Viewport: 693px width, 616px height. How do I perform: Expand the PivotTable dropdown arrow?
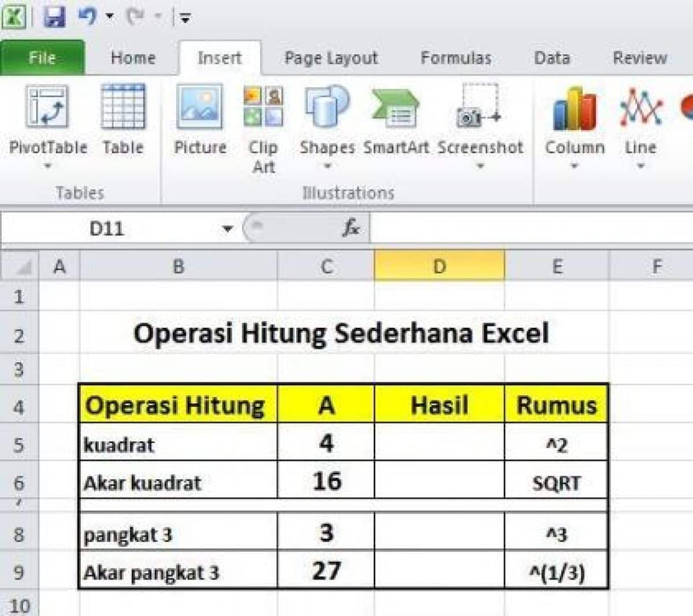[48, 166]
